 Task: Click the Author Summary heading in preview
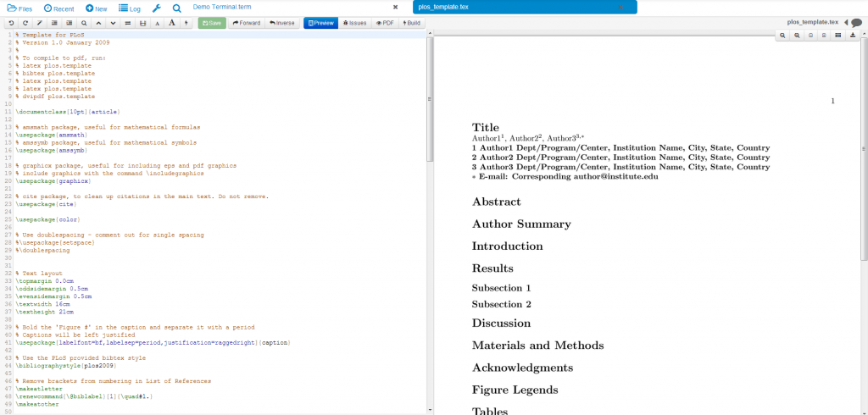coord(521,224)
